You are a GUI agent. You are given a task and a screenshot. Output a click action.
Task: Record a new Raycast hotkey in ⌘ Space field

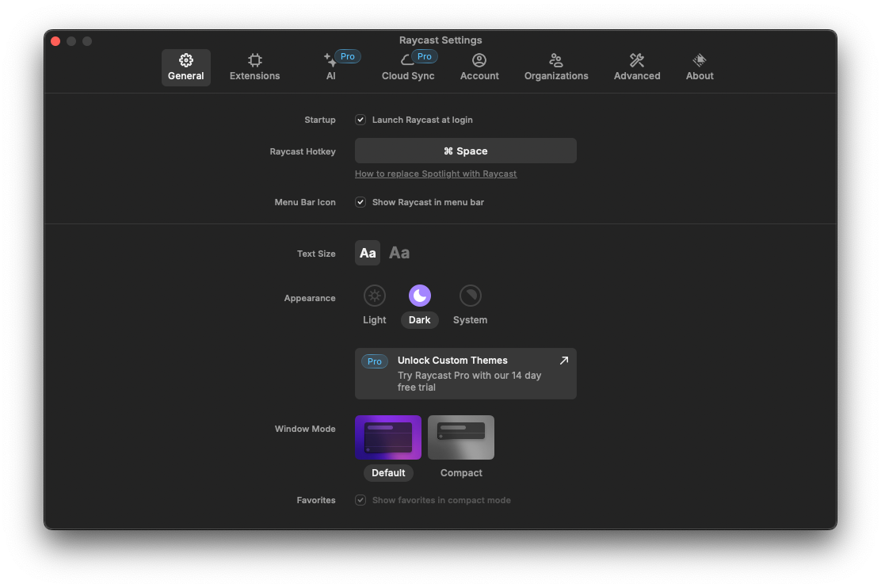pyautogui.click(x=465, y=151)
